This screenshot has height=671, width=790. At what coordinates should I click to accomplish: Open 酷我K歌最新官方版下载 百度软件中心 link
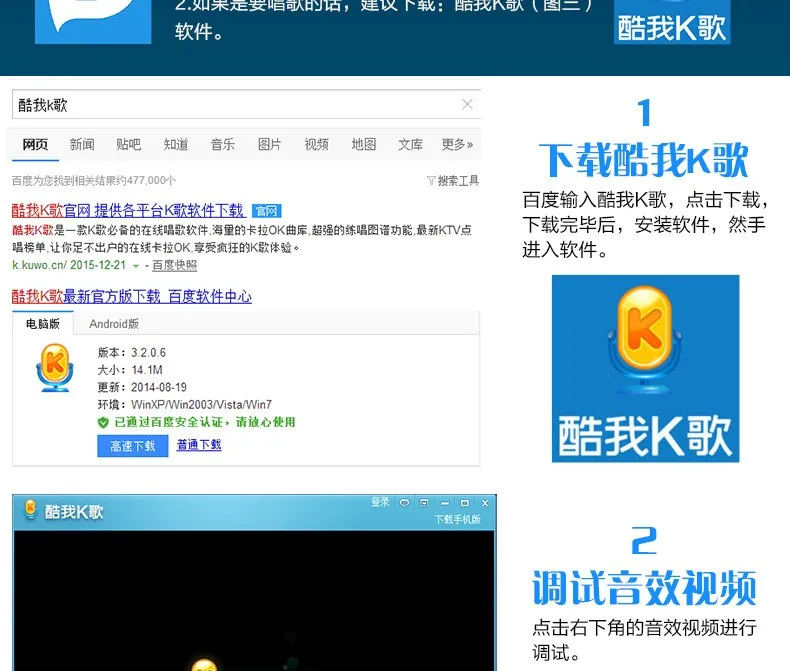[131, 296]
